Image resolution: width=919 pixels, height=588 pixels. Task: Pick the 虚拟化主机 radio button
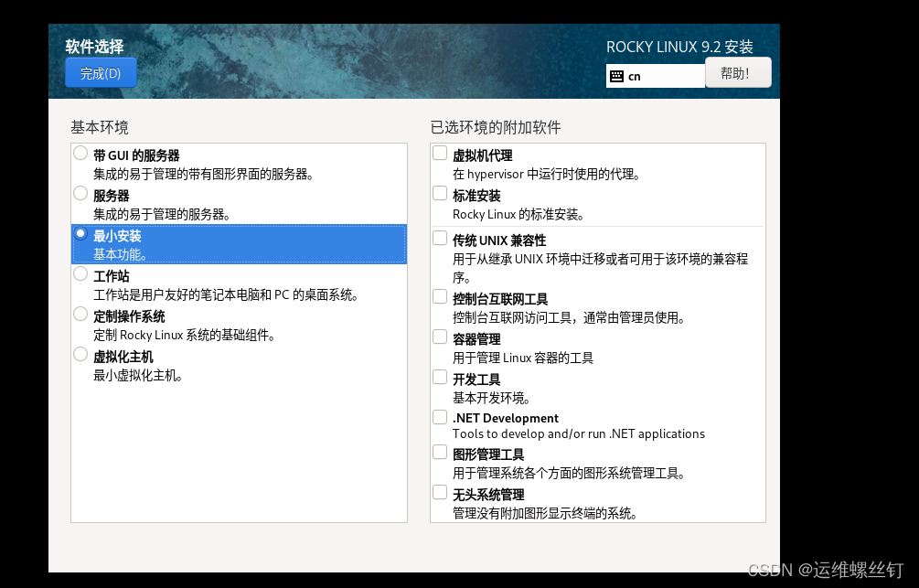coord(80,355)
